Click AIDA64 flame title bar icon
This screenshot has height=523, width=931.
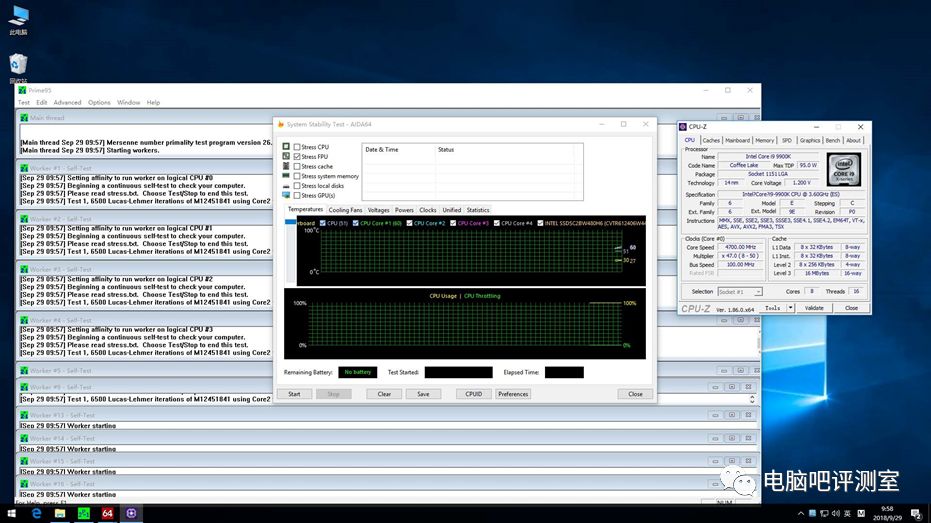pos(281,125)
